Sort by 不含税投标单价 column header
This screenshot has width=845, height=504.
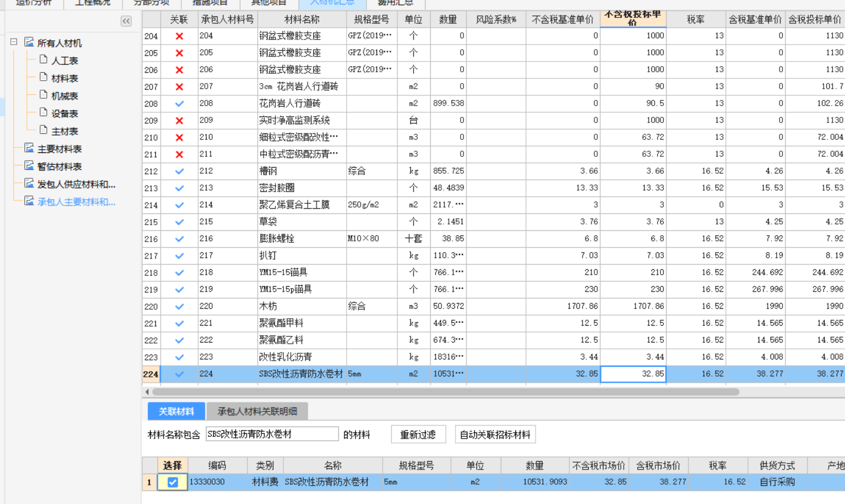pyautogui.click(x=633, y=19)
